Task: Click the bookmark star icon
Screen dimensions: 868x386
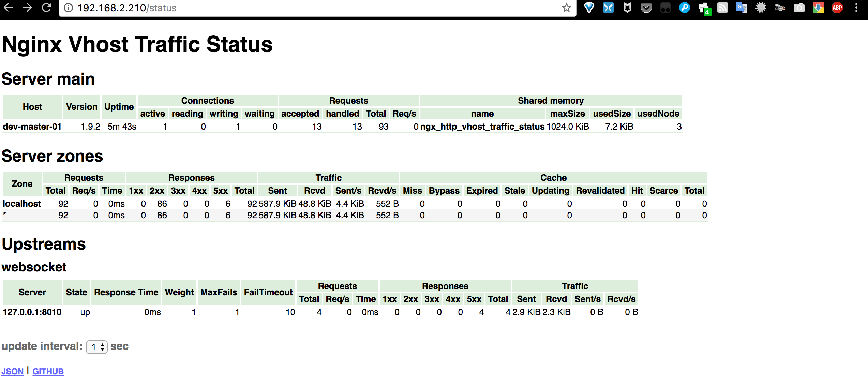Action: point(566,8)
